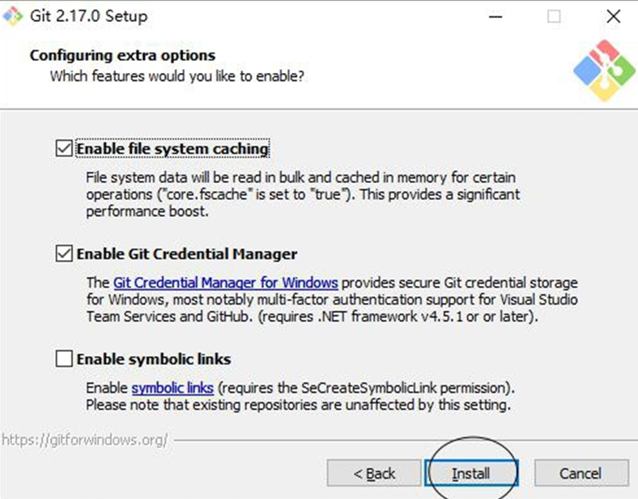
Task: Click the Git icon in title bar
Action: (13, 16)
